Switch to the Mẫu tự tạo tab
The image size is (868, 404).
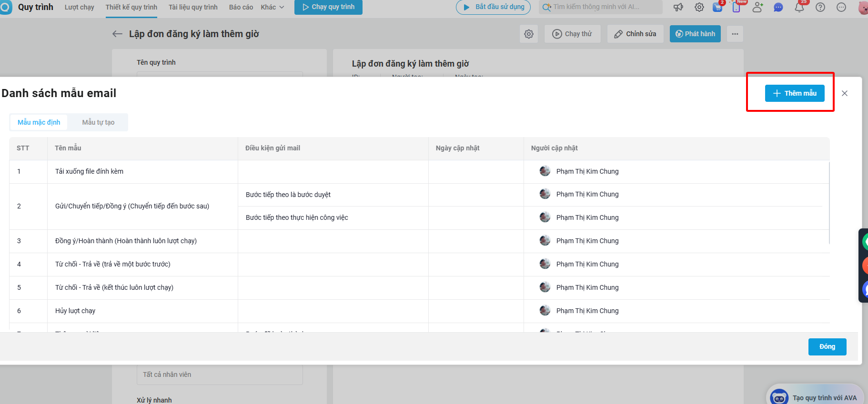(98, 122)
